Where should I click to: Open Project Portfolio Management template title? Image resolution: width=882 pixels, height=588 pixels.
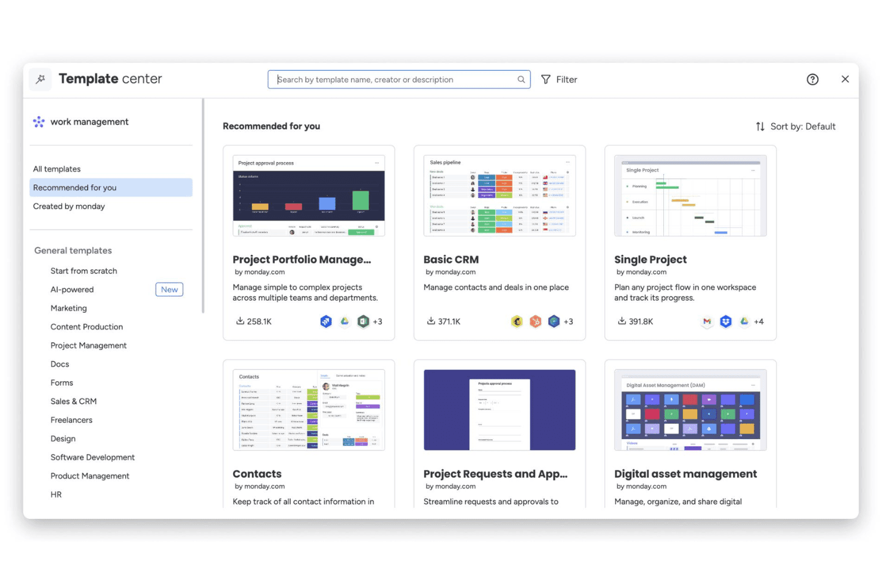(x=302, y=259)
